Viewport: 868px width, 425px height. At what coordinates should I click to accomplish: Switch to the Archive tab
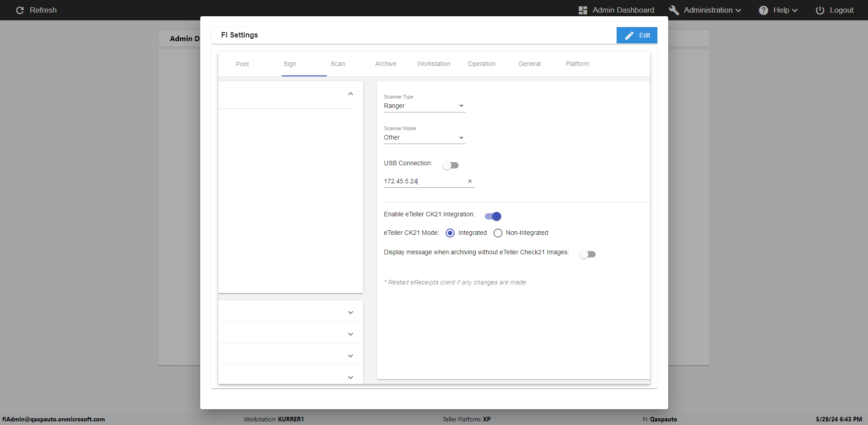tap(386, 64)
